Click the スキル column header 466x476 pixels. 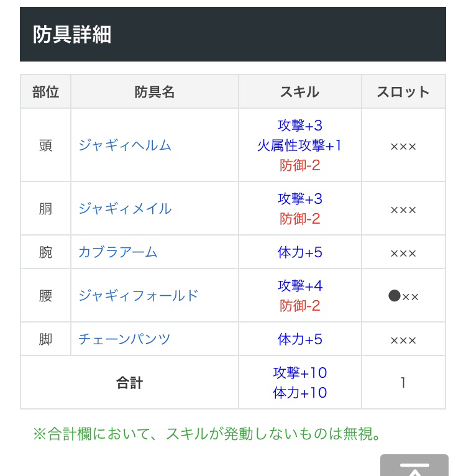tap(299, 92)
